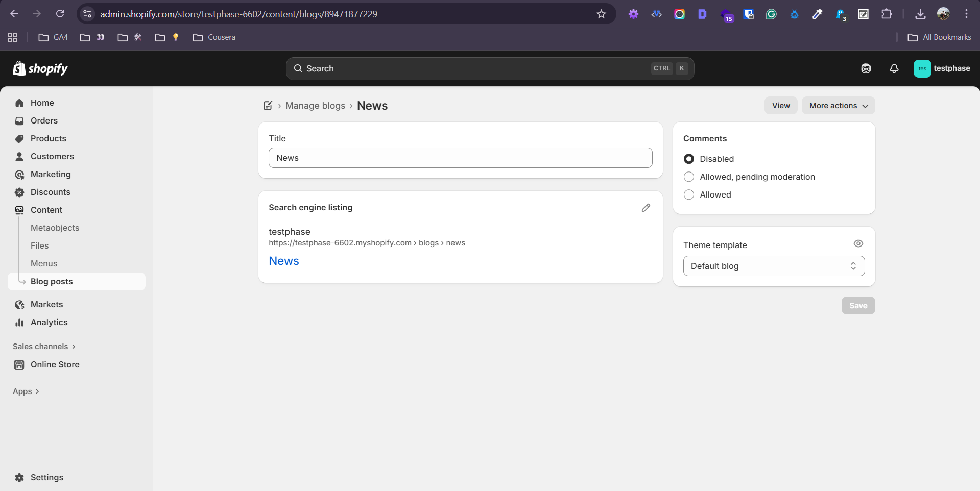Select the Disabled comments option
980x491 pixels.
pos(689,159)
